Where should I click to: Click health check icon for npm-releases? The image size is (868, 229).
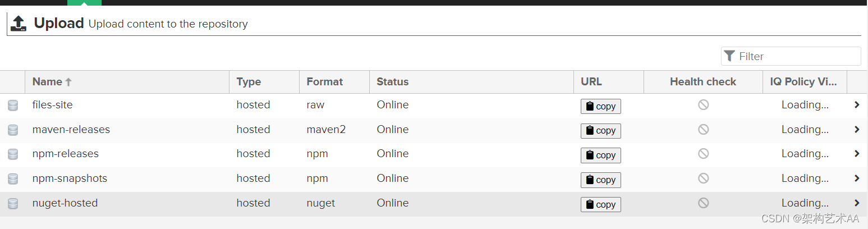coord(703,154)
